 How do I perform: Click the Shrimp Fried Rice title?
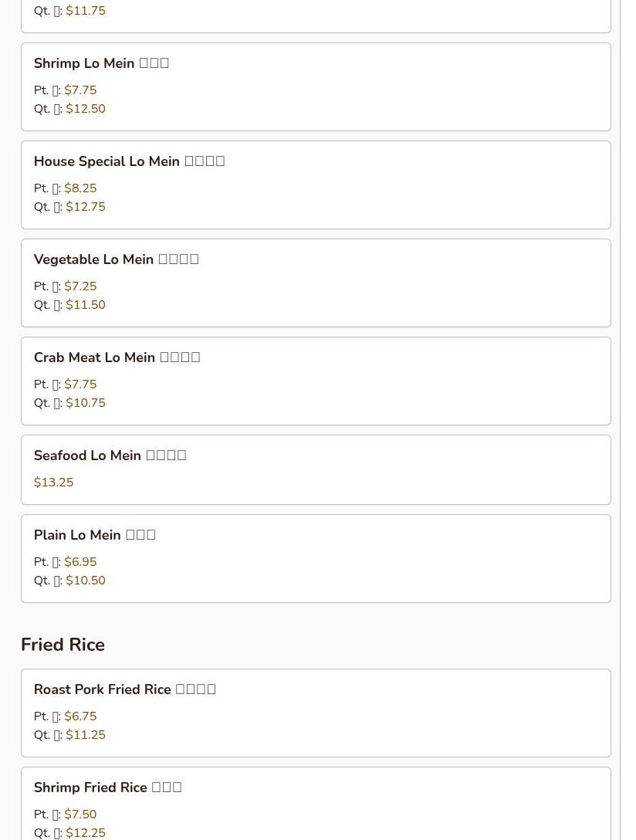point(107,787)
